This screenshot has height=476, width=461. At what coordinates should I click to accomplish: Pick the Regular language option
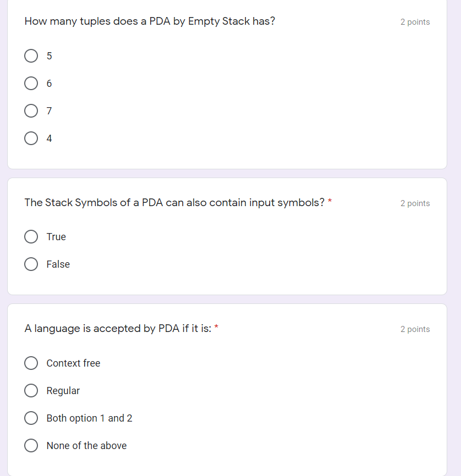(31, 391)
